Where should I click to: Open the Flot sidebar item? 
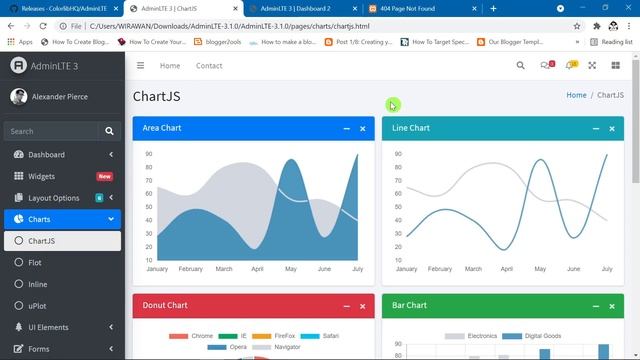coord(62,262)
